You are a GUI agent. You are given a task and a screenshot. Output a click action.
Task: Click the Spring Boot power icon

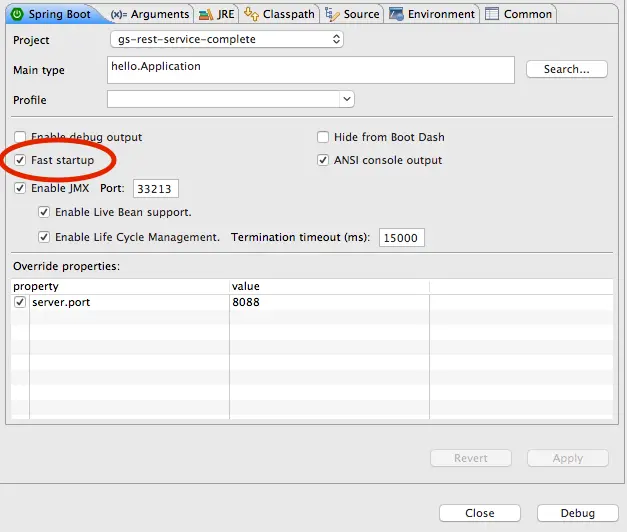coord(17,14)
